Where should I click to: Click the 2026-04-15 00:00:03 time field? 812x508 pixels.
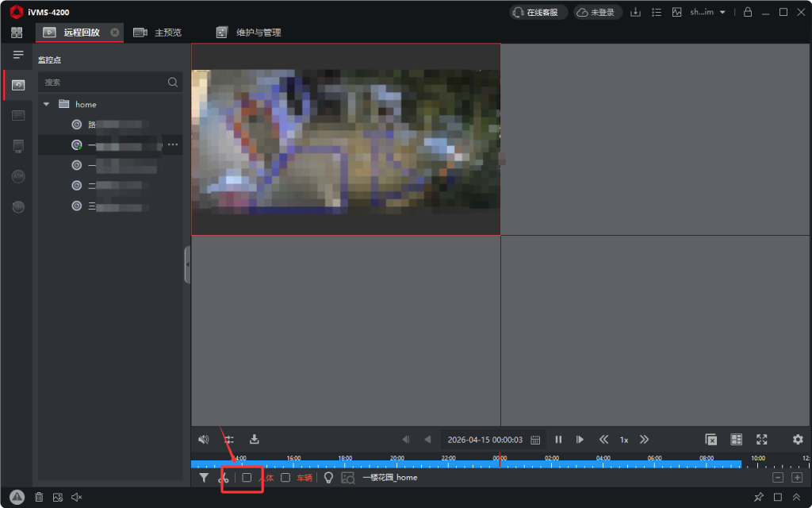tap(485, 440)
